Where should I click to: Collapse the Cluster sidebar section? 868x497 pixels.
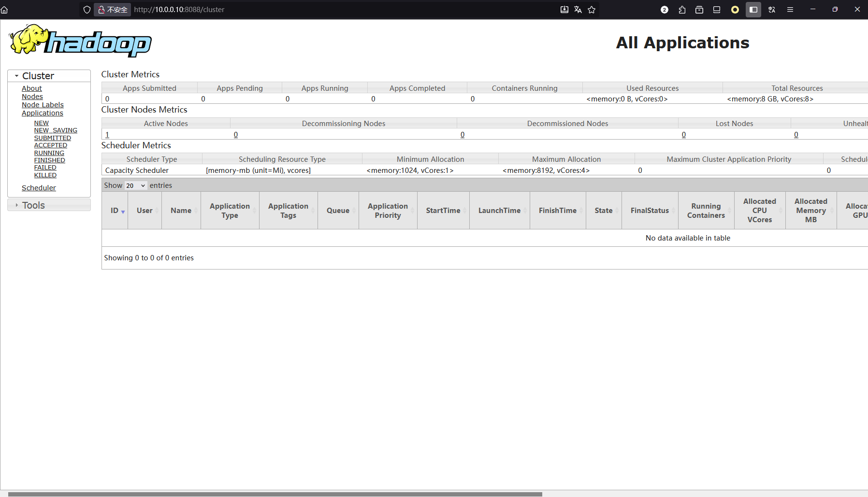17,75
